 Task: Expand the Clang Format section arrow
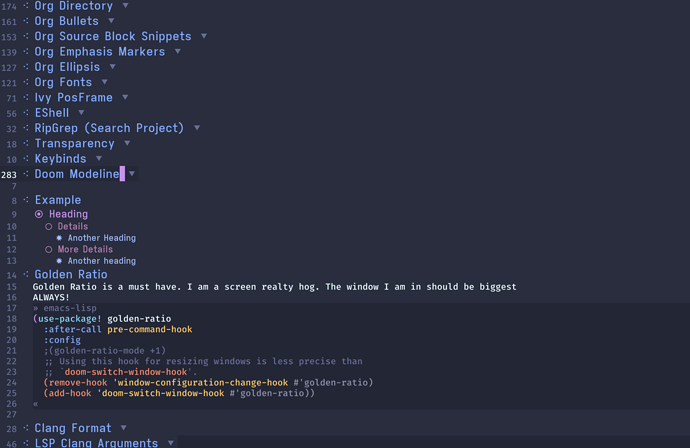click(x=124, y=428)
